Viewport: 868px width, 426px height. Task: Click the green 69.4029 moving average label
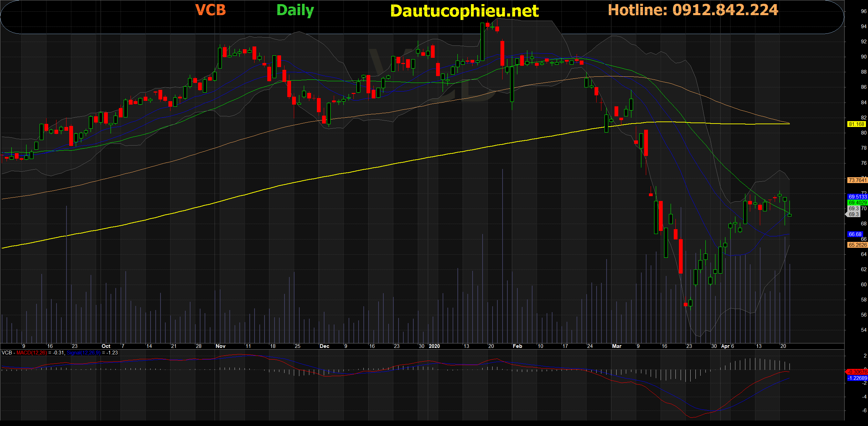point(857,203)
